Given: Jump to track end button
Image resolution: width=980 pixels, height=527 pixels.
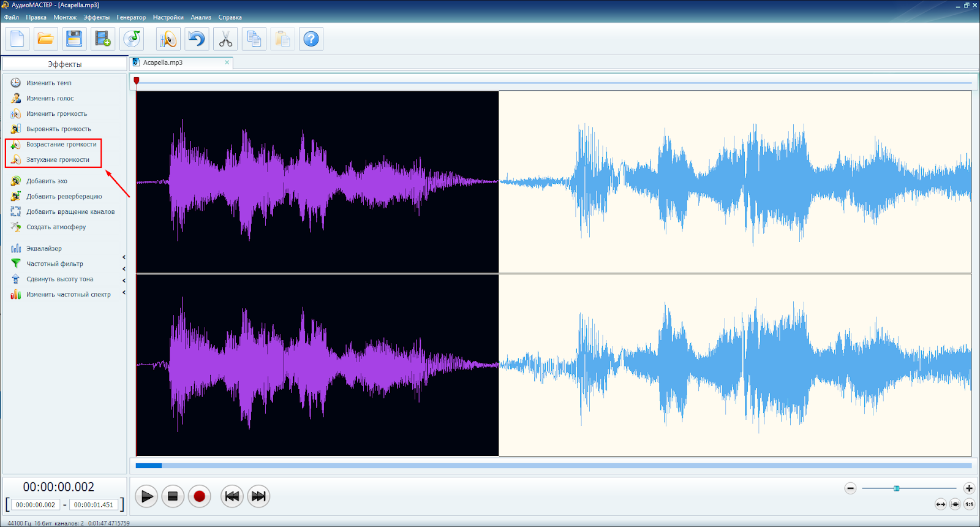Looking at the screenshot, I should [x=259, y=496].
